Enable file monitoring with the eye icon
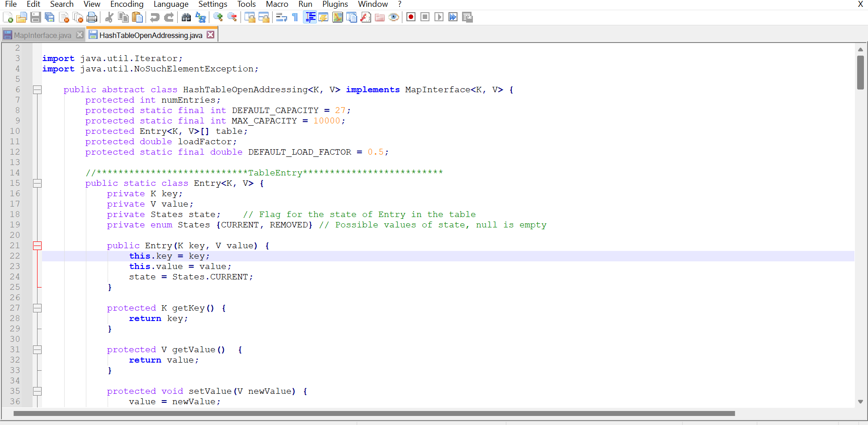Image resolution: width=868 pixels, height=425 pixels. click(x=394, y=17)
